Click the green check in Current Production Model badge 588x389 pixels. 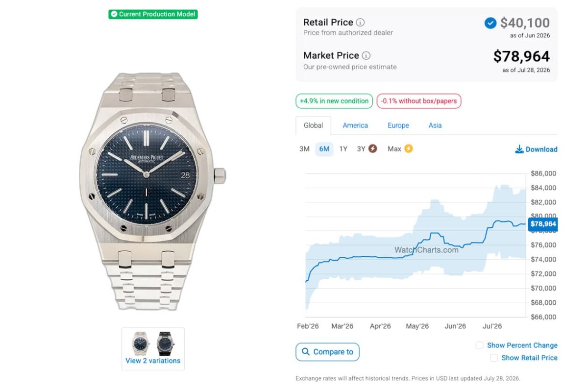tap(114, 14)
